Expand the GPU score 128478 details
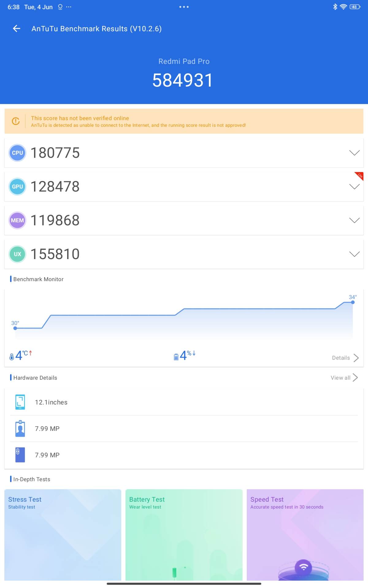This screenshot has height=588, width=368. pyautogui.click(x=354, y=187)
